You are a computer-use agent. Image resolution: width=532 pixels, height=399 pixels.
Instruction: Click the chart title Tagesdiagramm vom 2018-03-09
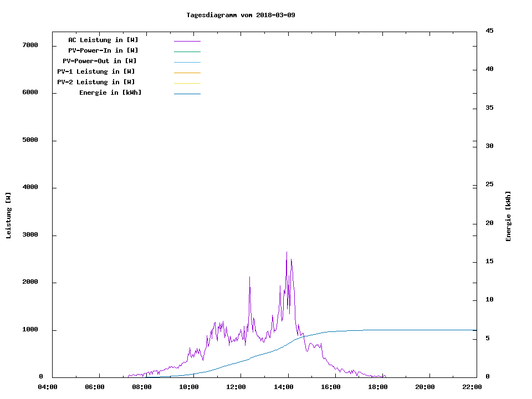pos(241,15)
